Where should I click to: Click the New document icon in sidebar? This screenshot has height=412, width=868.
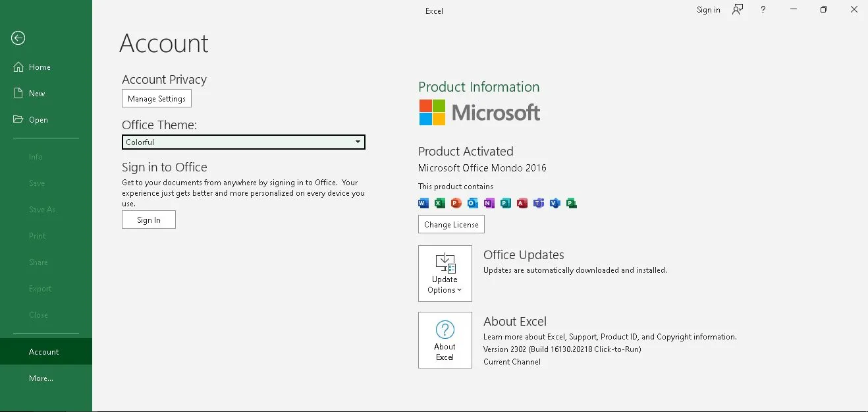(x=18, y=93)
